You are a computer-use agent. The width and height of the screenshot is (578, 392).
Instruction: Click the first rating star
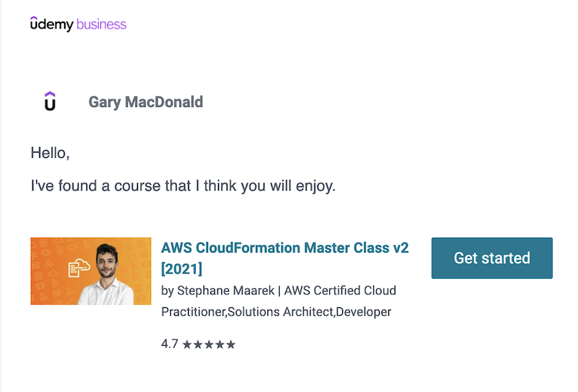(187, 344)
